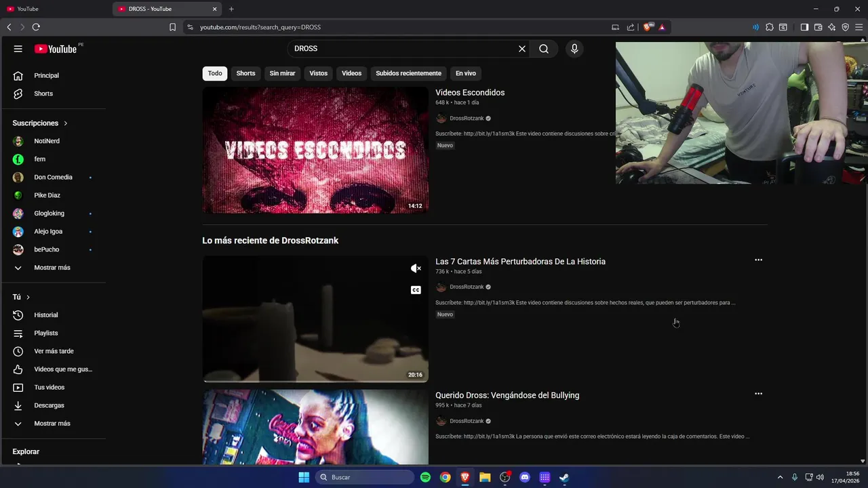Image resolution: width=868 pixels, height=488 pixels.
Task: Share this page via toolbar icon
Action: click(631, 27)
